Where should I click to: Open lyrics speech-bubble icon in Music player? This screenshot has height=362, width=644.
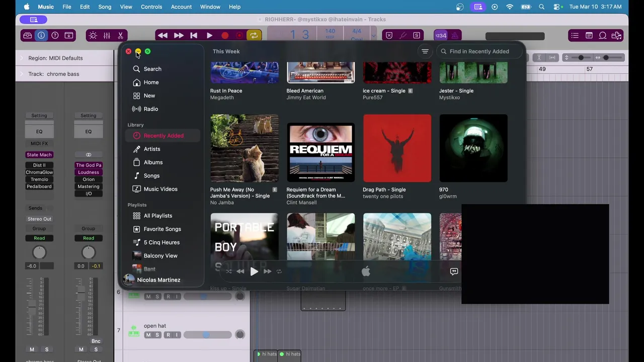[454, 271]
